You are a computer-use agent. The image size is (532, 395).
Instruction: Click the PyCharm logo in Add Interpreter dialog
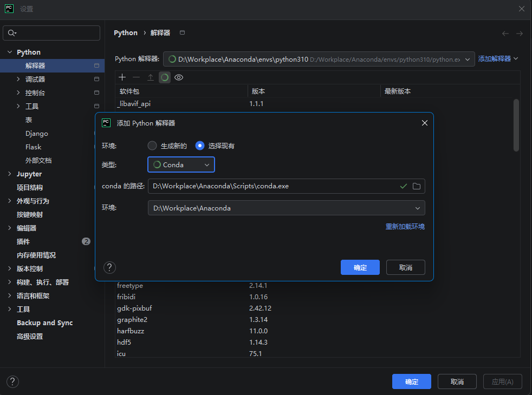coord(106,123)
